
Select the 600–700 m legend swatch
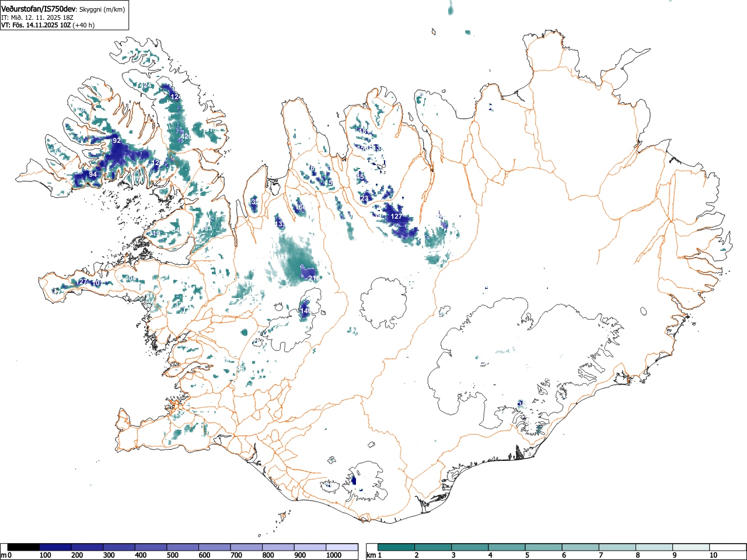pyautogui.click(x=215, y=547)
